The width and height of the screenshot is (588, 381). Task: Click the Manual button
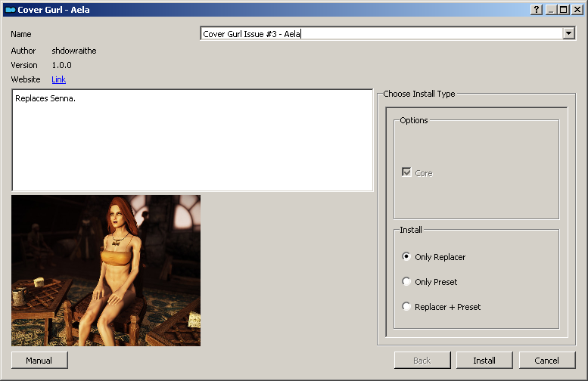pyautogui.click(x=39, y=361)
